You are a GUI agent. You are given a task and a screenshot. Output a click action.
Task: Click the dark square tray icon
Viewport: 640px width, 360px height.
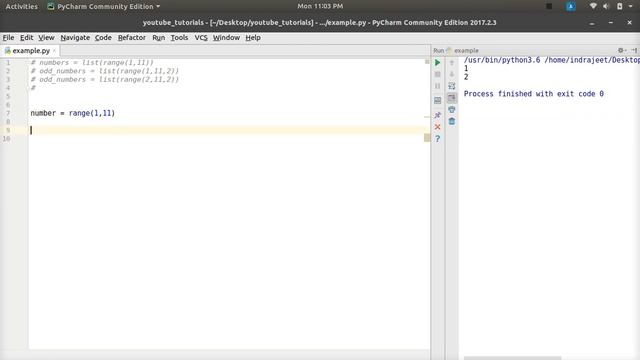tap(549, 6)
